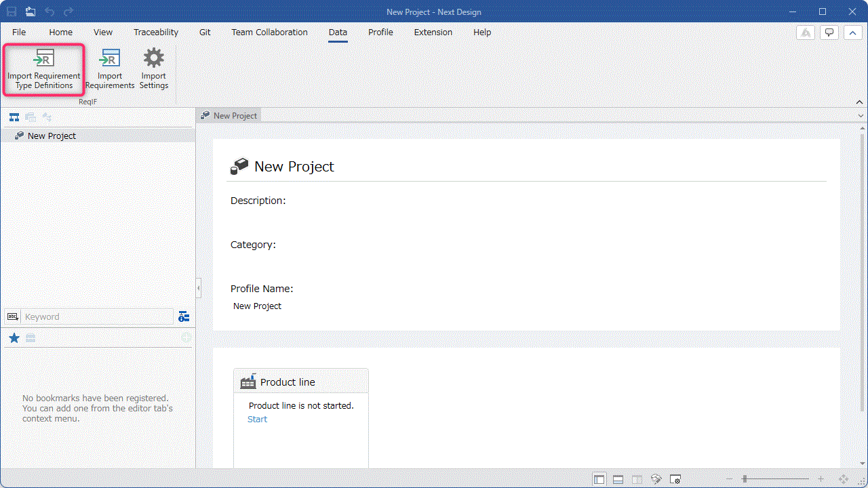
Task: Click the third navigator toolbar icon
Action: coord(47,117)
